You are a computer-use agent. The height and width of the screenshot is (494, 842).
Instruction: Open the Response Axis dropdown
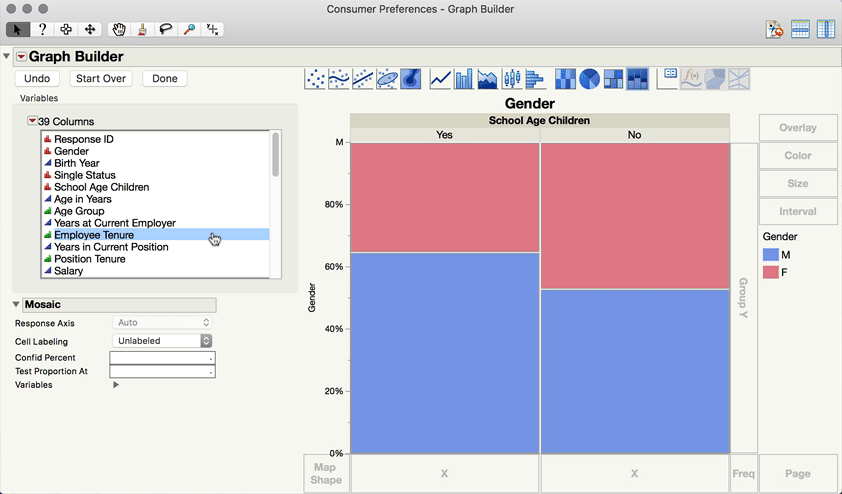tap(162, 322)
